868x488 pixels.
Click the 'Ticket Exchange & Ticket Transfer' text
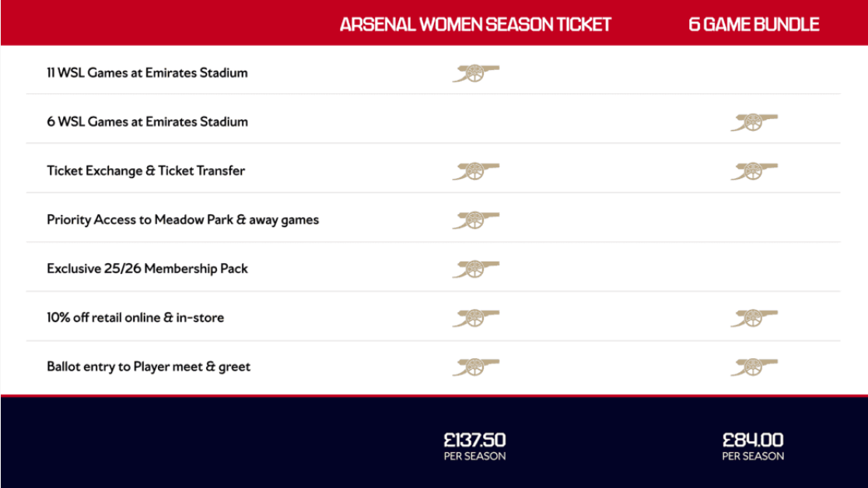pyautogui.click(x=145, y=171)
